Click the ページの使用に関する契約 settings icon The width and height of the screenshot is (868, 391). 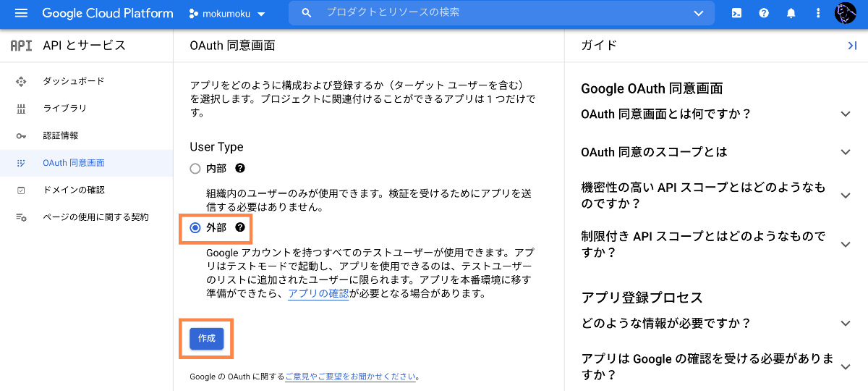click(21, 217)
